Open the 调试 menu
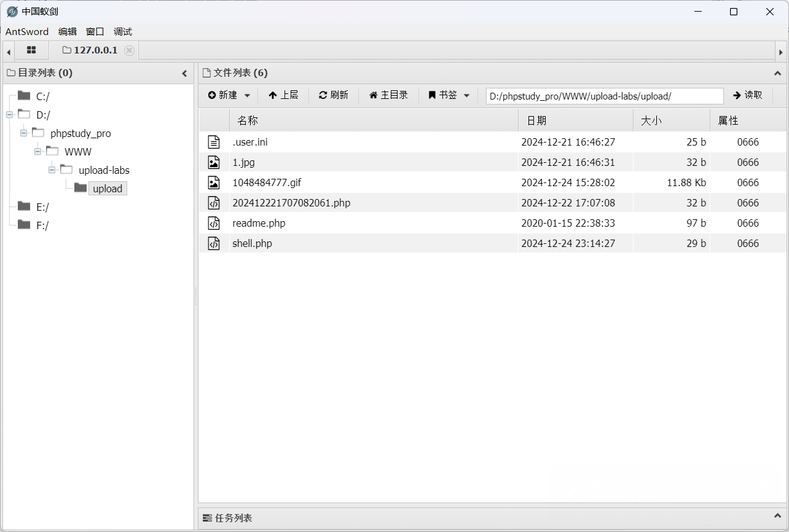The height and width of the screenshot is (532, 789). (x=123, y=32)
